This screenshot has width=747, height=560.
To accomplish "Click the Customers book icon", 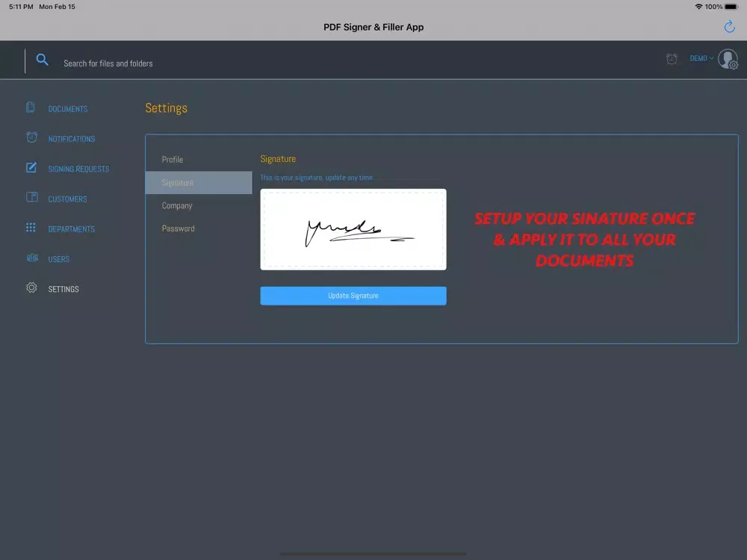I will pyautogui.click(x=32, y=197).
